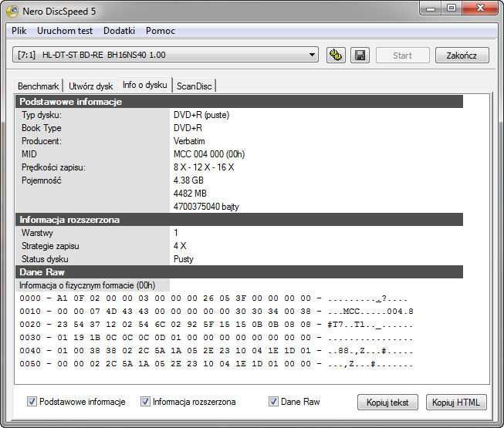Open the Dodatki menu
The height and width of the screenshot is (428, 504).
120,31
